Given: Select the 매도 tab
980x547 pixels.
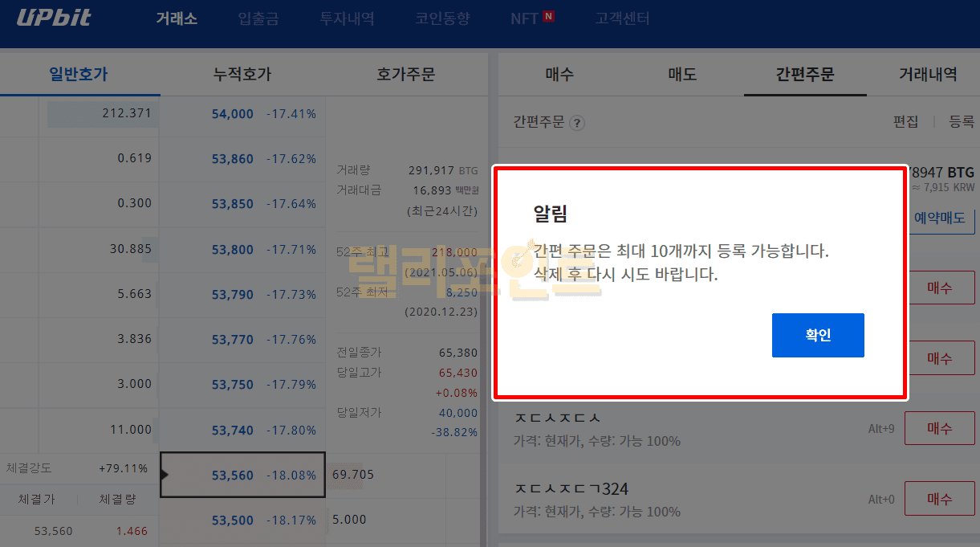Looking at the screenshot, I should pyautogui.click(x=682, y=75).
